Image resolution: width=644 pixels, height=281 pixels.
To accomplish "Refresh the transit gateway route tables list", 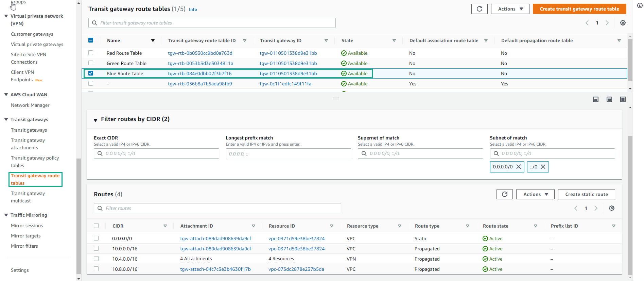I will coord(479,9).
